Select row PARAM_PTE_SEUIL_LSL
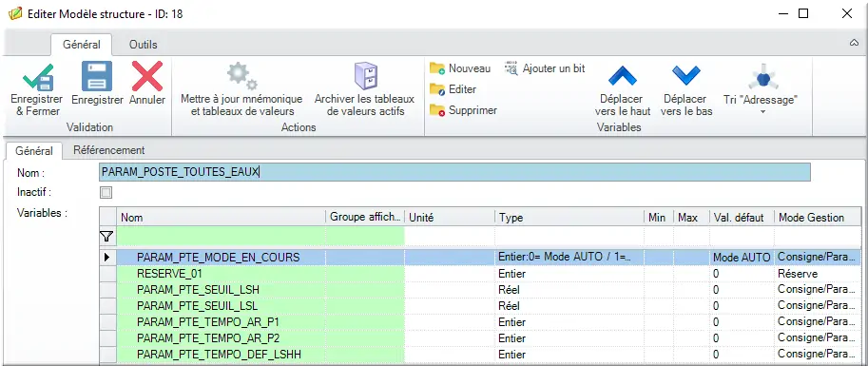868x366 pixels. 480,306
